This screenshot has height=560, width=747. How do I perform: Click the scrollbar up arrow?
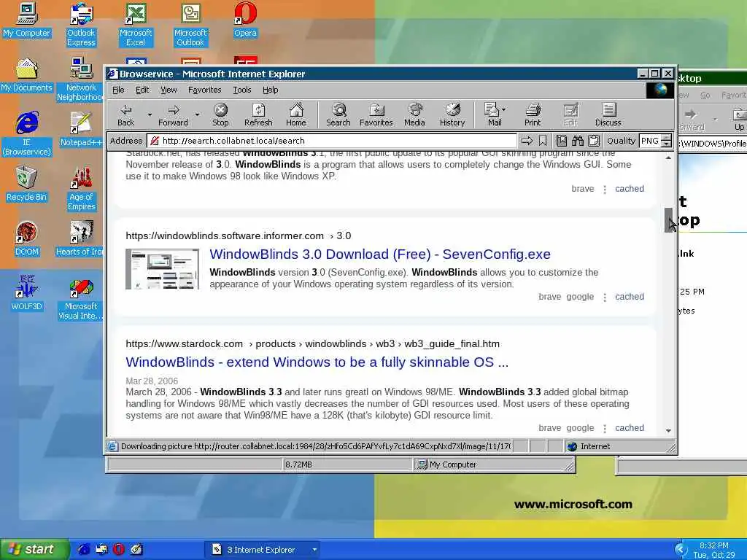pos(668,157)
